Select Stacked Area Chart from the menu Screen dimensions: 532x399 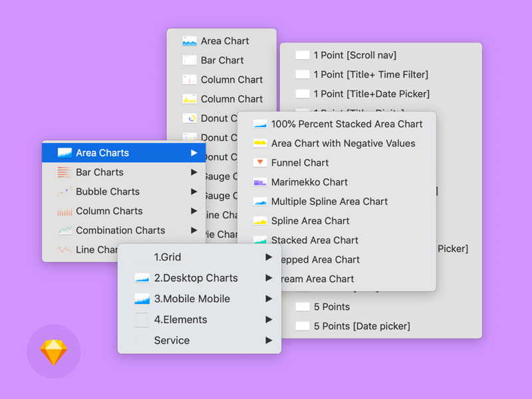coord(314,240)
